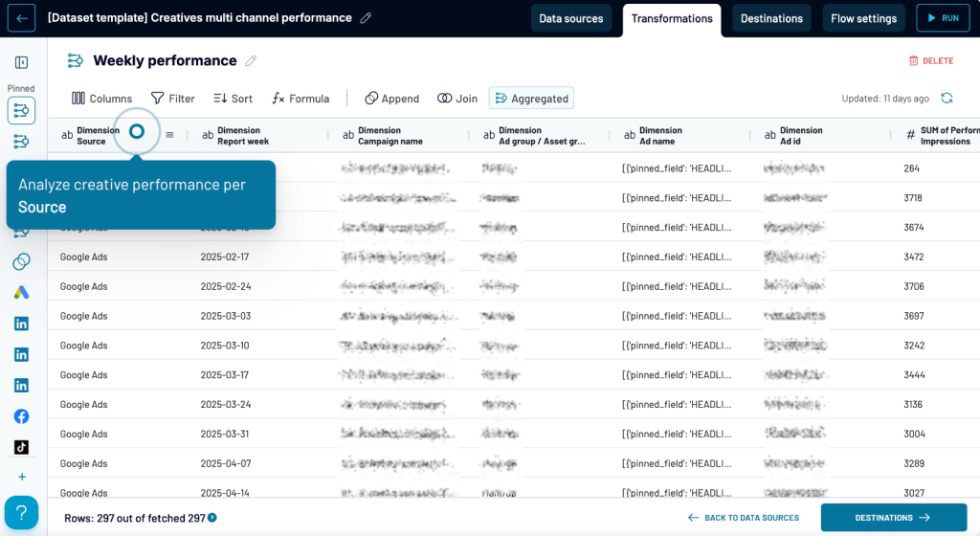Click the pulsing hotspot on the Source column
980x536 pixels.
coord(137,131)
